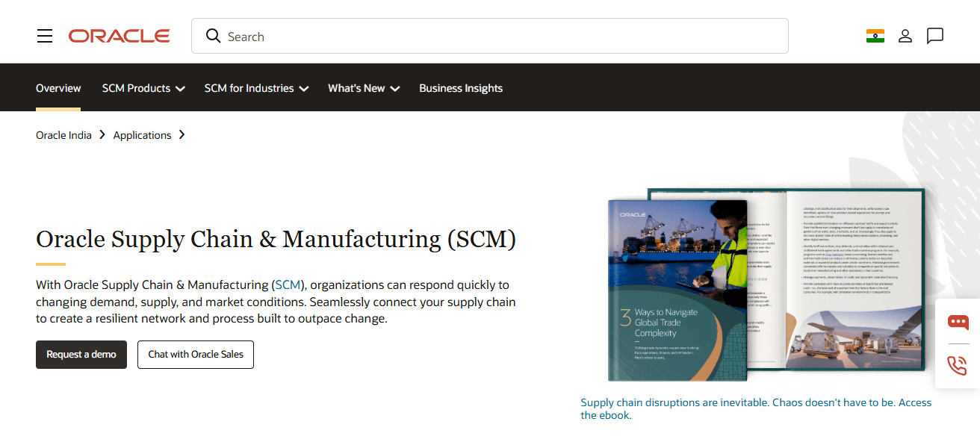Open the hamburger navigation menu
Screen dimensions: 980x448
click(45, 36)
